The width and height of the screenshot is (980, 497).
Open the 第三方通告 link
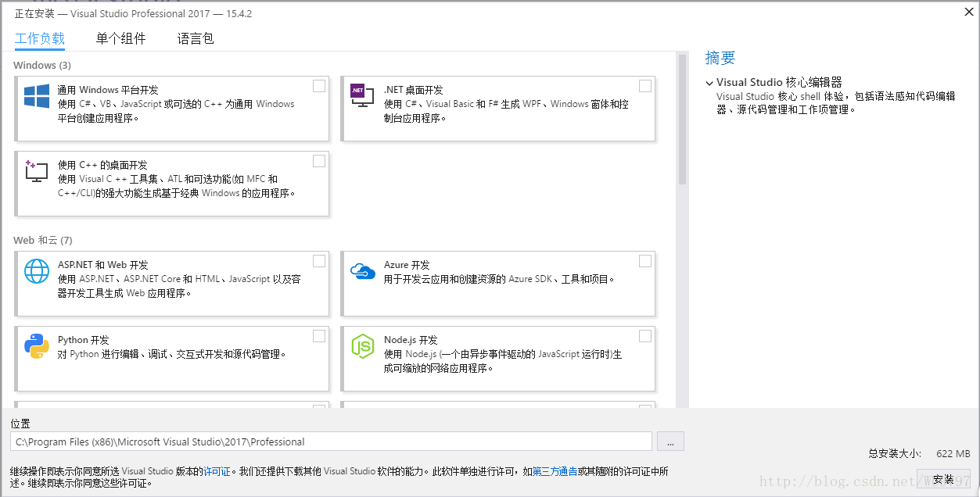pyautogui.click(x=555, y=471)
